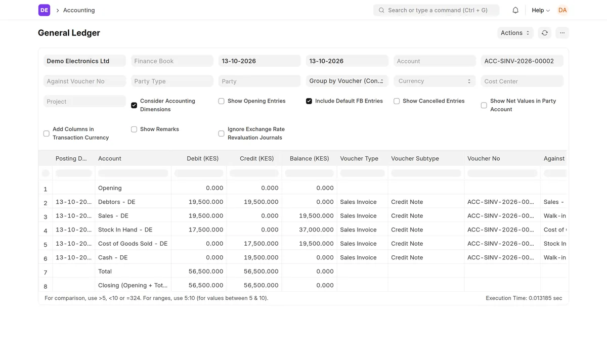Viewport: 607px width, 364px height.
Task: Click the Account filter field
Action: click(x=435, y=61)
